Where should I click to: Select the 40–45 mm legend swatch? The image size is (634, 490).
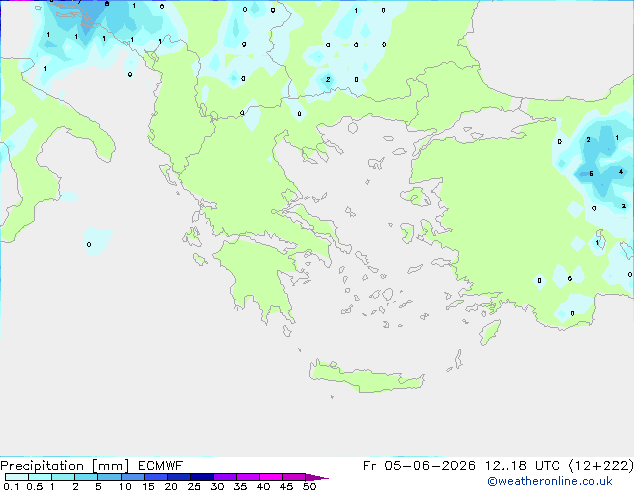click(x=271, y=477)
